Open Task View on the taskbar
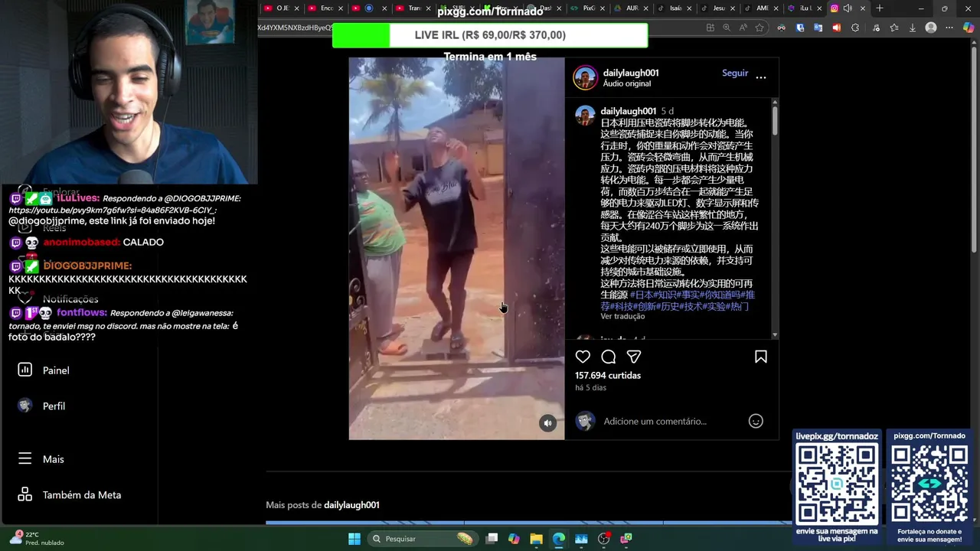The image size is (980, 551). [x=492, y=539]
